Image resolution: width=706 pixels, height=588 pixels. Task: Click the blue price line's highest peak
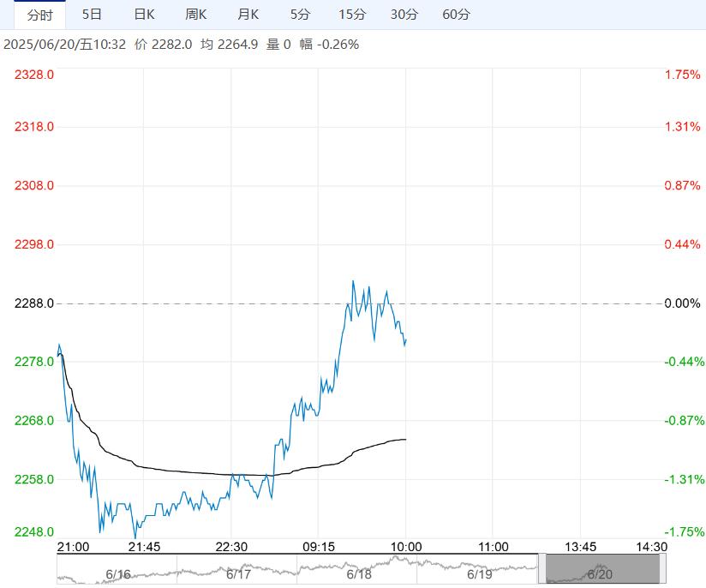coord(352,280)
